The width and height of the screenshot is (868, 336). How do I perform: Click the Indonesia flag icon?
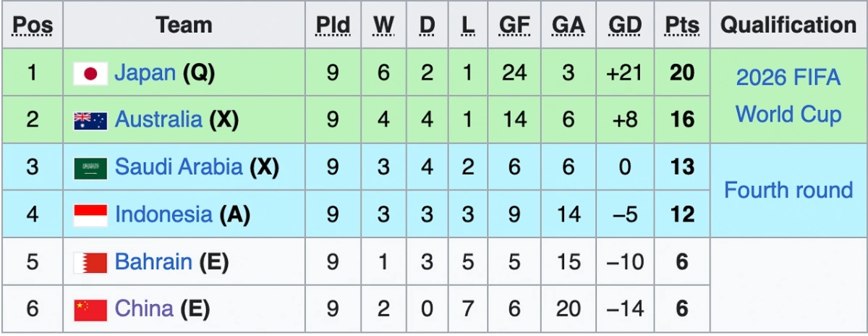[x=90, y=215]
